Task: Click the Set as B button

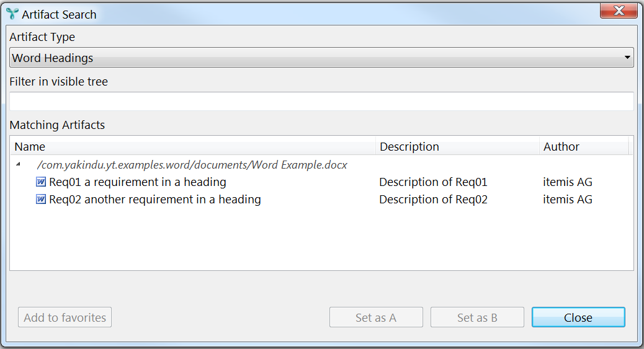Action: point(477,317)
